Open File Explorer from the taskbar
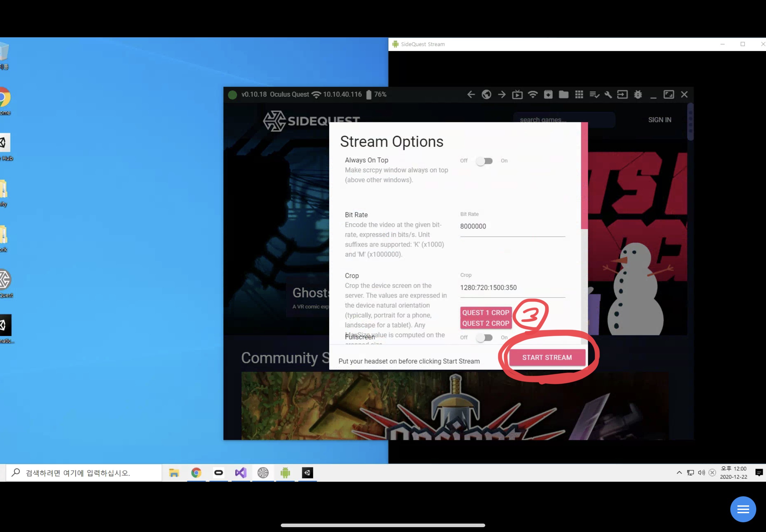The height and width of the screenshot is (532, 766). [174, 473]
